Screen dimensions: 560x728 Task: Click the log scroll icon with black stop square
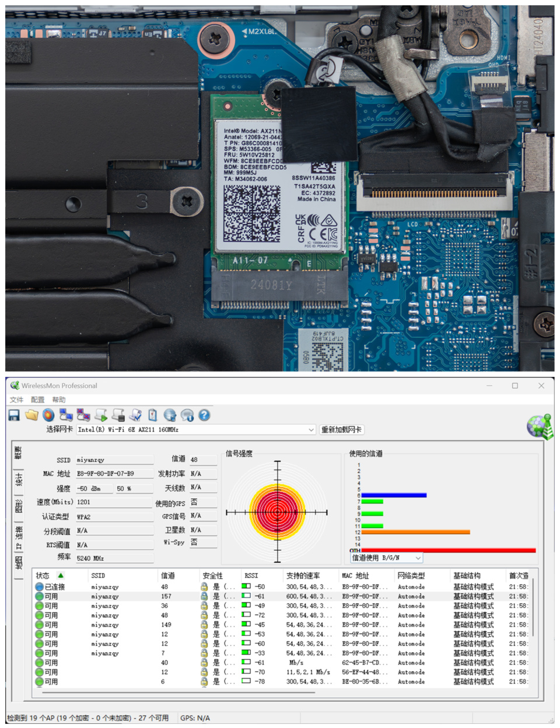click(x=118, y=415)
